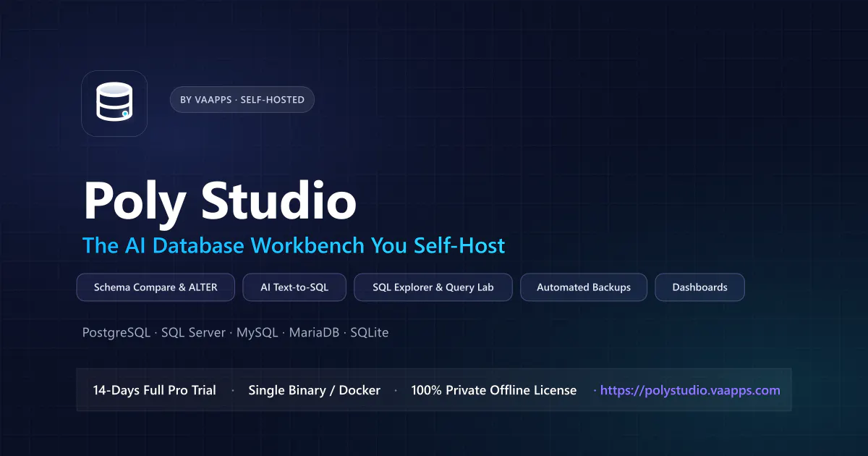Select the Dashboards pill
Viewport: 868px width, 456px height.
[699, 287]
